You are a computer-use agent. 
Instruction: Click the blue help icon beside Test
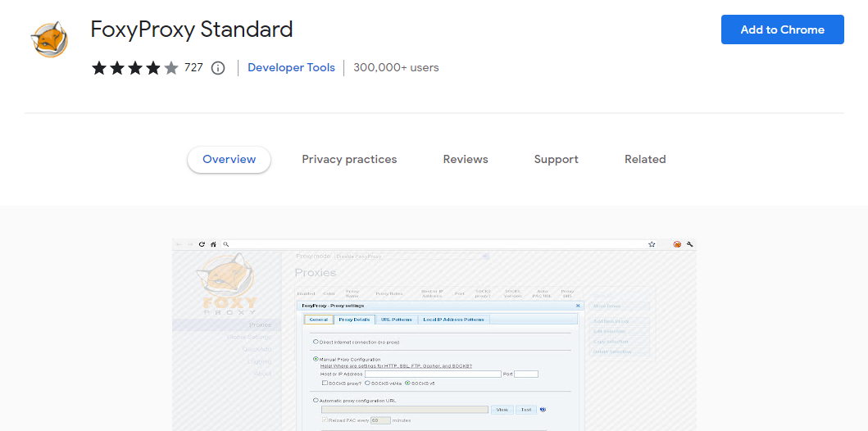click(x=543, y=410)
